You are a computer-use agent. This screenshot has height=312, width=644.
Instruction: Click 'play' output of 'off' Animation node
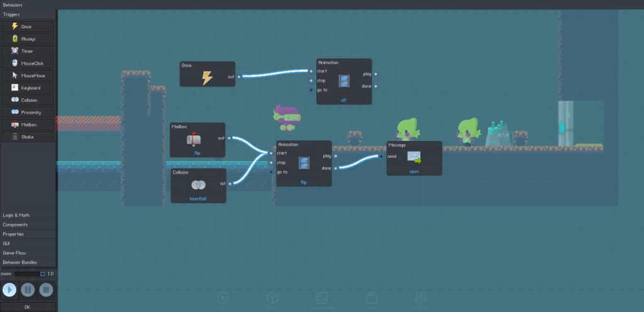[x=376, y=74]
